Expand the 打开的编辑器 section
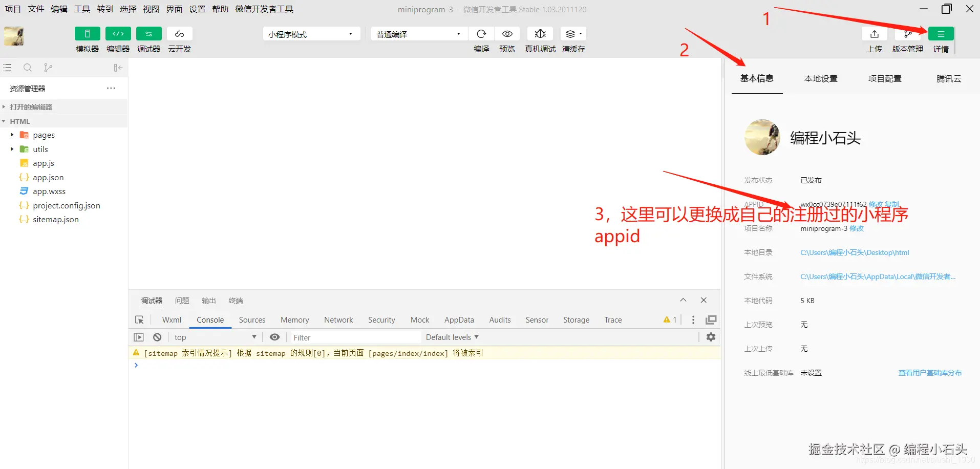 tap(64, 107)
